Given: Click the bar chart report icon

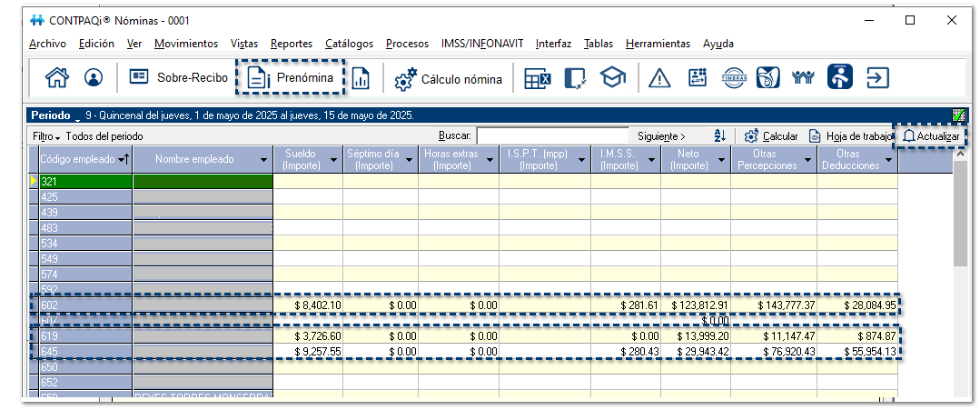Looking at the screenshot, I should (x=361, y=79).
